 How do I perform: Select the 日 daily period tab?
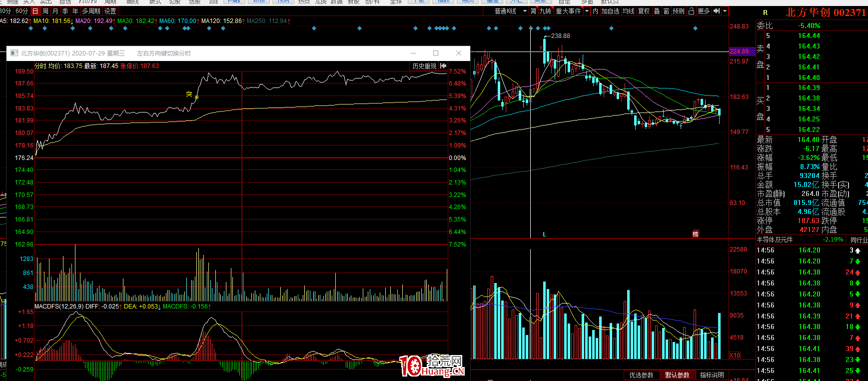pyautogui.click(x=35, y=11)
